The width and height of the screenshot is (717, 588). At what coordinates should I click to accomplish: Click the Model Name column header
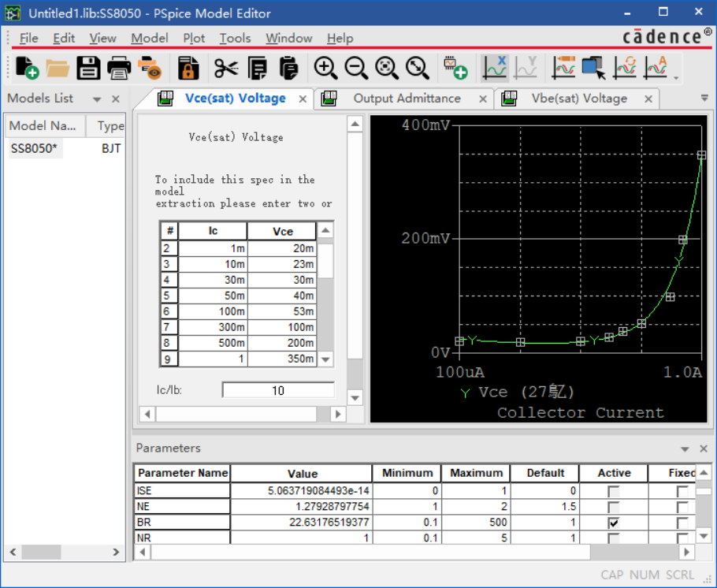(x=45, y=126)
